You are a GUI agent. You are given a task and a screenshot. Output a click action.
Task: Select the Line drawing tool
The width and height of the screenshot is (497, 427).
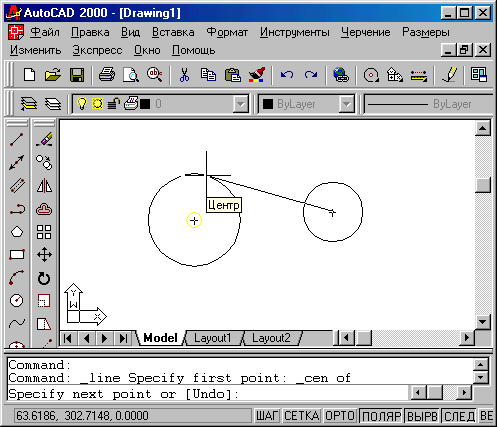pos(17,140)
